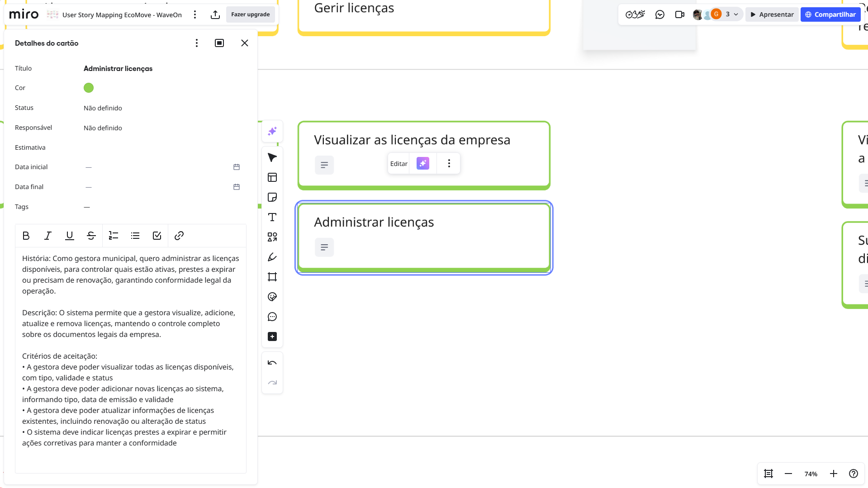
Task: Open the Status field set to Não definido
Action: pyautogui.click(x=103, y=108)
